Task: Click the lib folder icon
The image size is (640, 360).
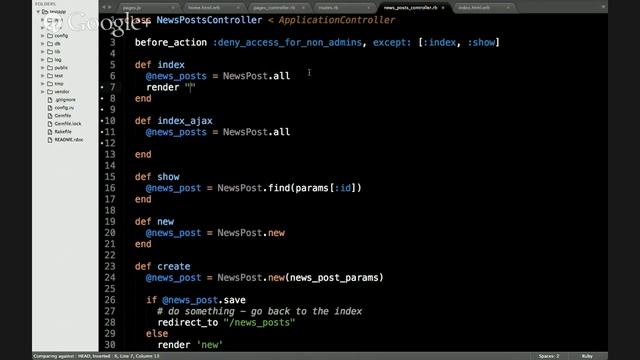Action: (x=50, y=52)
